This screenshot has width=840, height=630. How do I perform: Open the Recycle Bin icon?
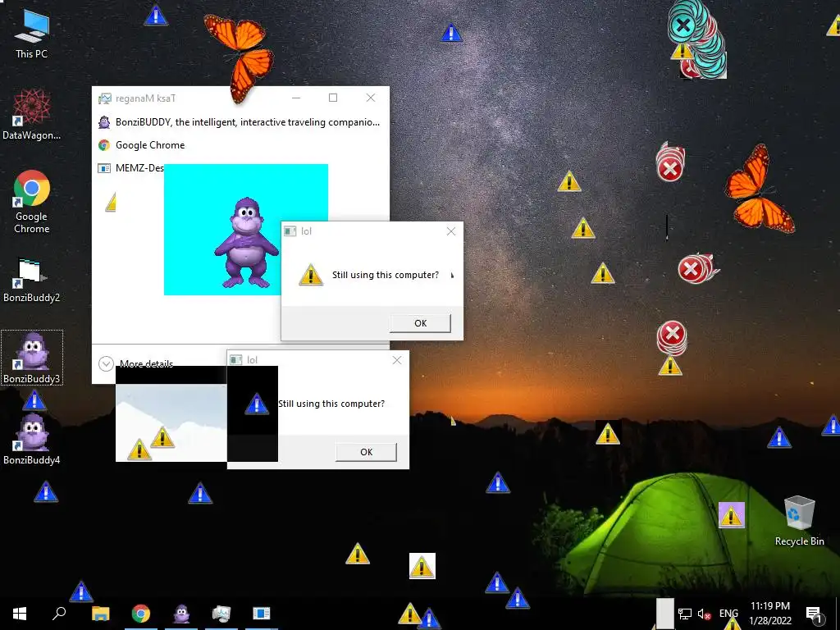tap(799, 521)
